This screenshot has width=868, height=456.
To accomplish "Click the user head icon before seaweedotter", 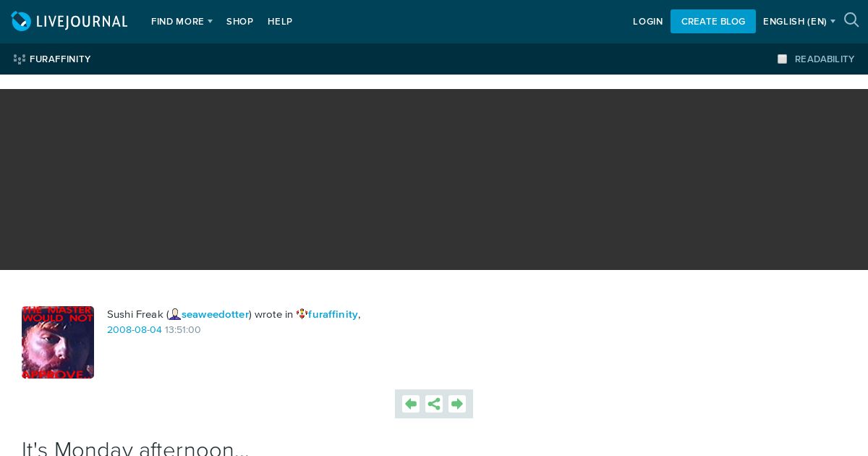I will pos(175,314).
